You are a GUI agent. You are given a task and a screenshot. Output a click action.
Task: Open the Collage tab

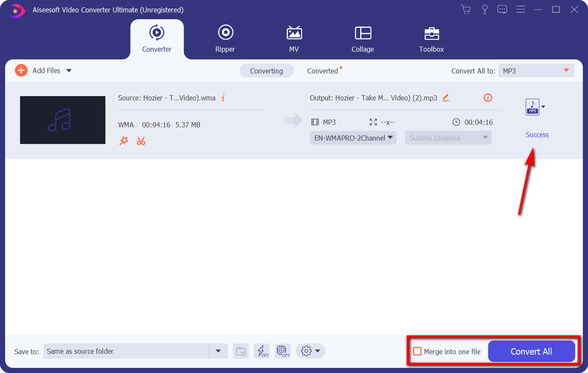[x=363, y=39]
